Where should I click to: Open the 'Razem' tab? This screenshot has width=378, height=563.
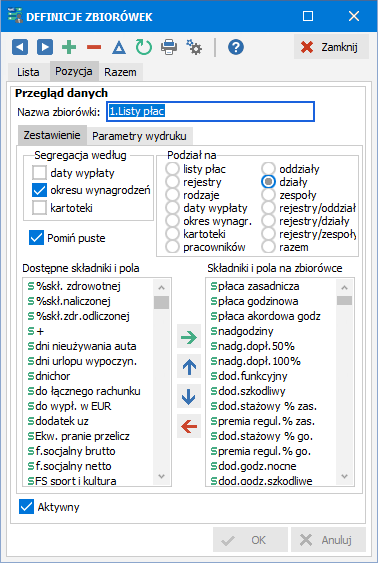coord(120,72)
